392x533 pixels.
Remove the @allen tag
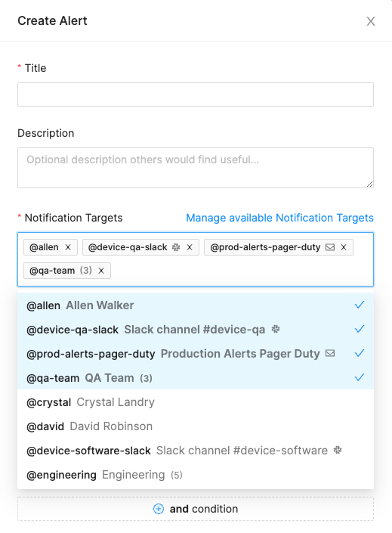[68, 247]
